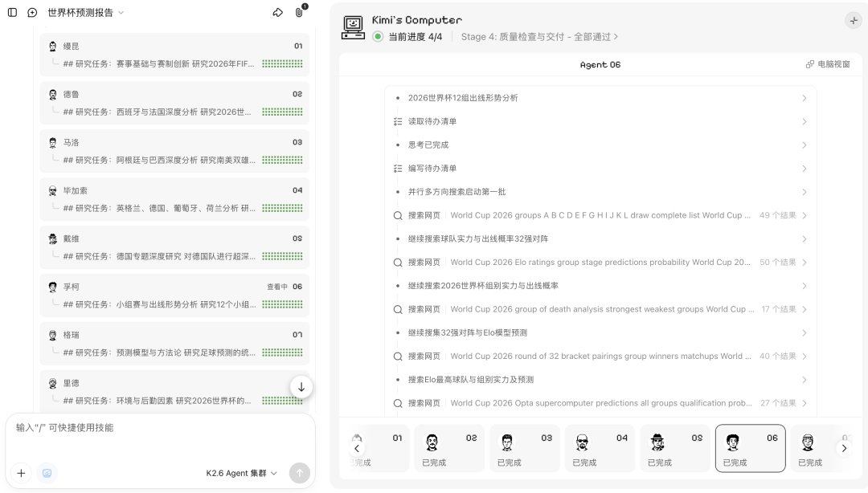This screenshot has height=493, width=868.
Task: Open agent card 里德
Action: 174,392
